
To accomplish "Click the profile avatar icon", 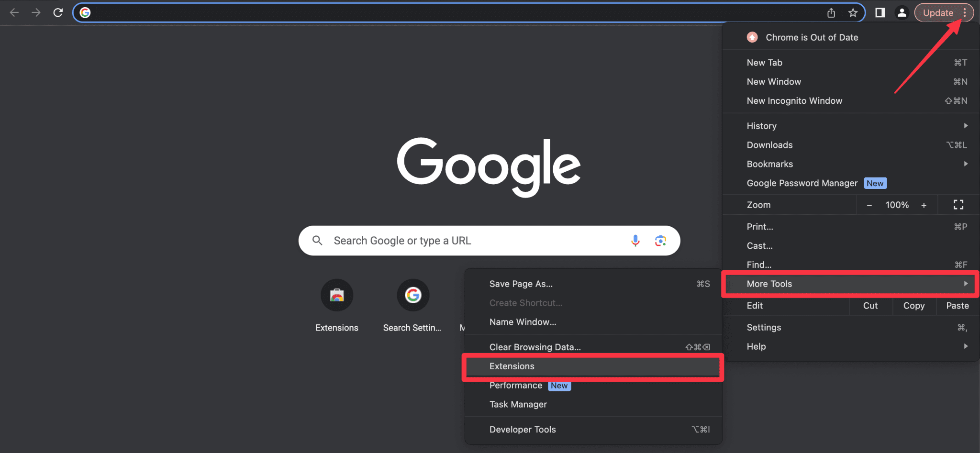I will click(902, 13).
